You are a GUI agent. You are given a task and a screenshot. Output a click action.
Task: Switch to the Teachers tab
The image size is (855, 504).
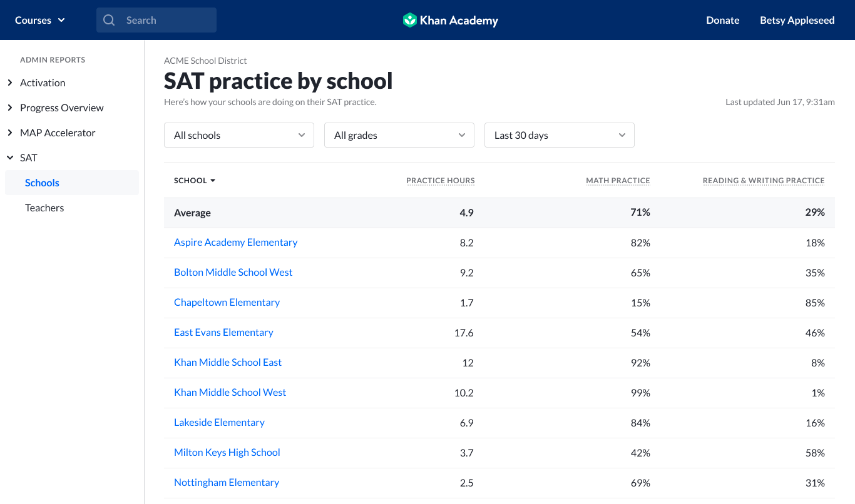coord(44,208)
